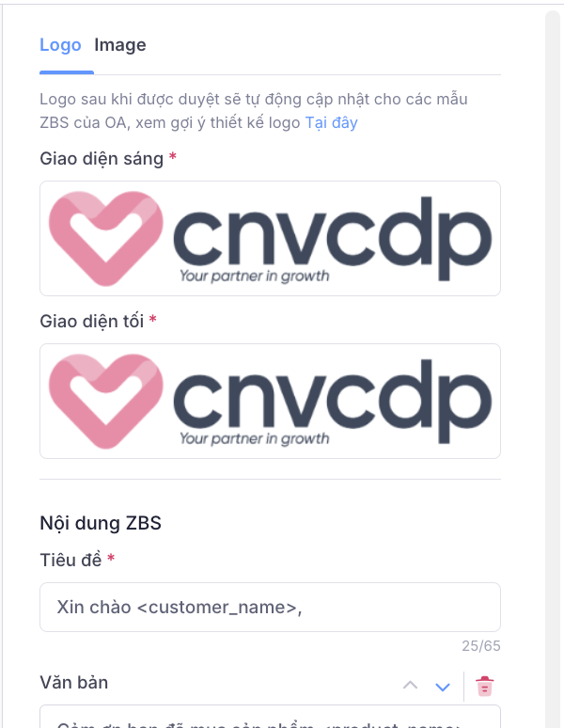This screenshot has height=728, width=564.
Task: Click "Your partner in growth" tagline in dark-theme logo
Action: [x=255, y=438]
